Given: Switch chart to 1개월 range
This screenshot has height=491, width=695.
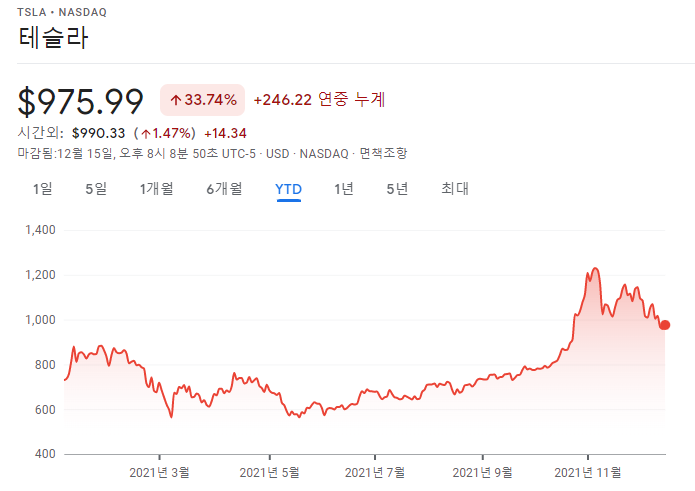Looking at the screenshot, I should point(156,189).
